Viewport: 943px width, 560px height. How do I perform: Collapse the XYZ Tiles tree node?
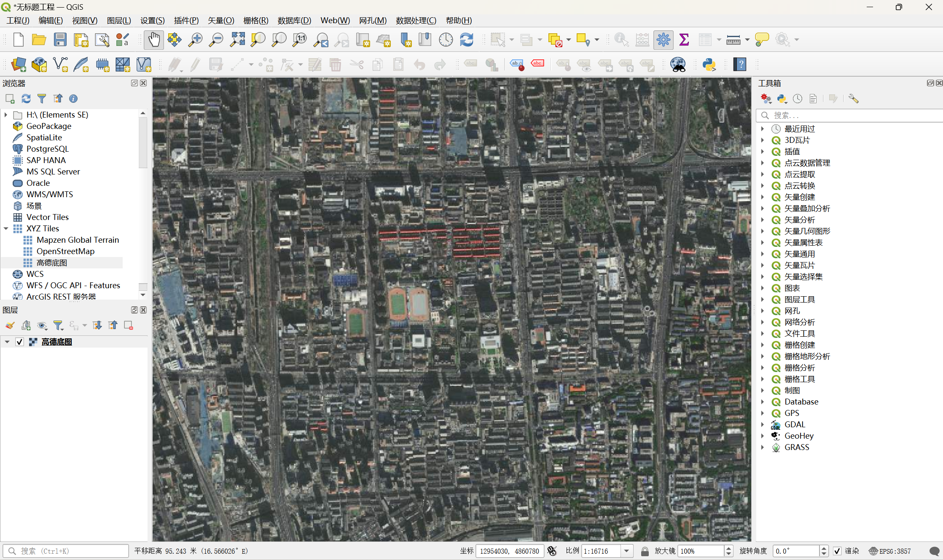[x=6, y=228]
